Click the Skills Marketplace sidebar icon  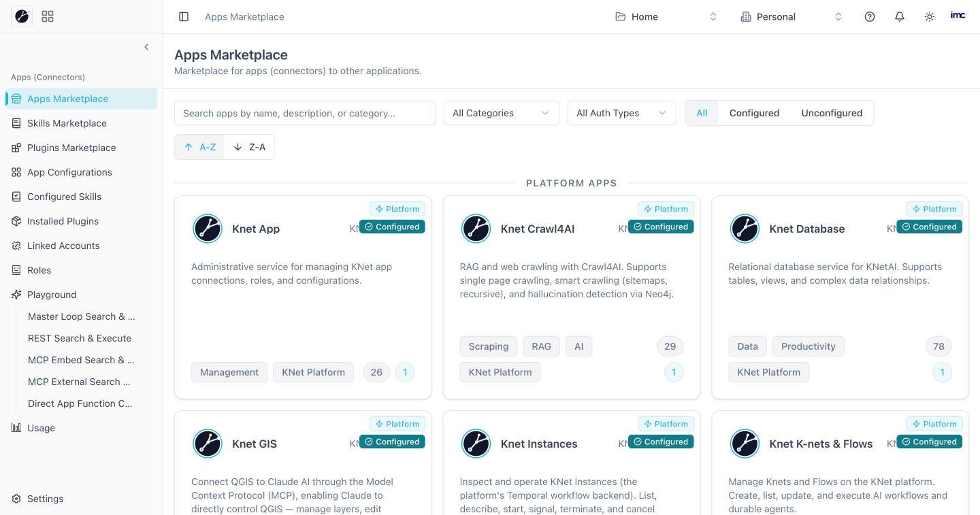(x=16, y=123)
